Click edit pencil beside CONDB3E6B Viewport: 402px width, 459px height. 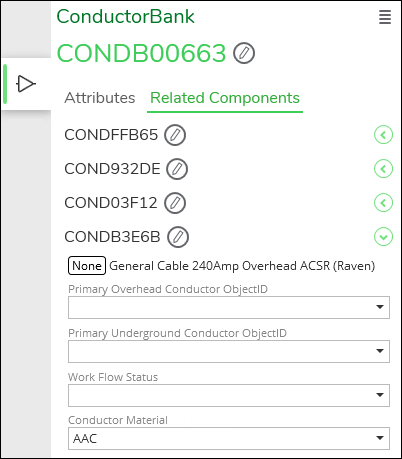point(178,237)
